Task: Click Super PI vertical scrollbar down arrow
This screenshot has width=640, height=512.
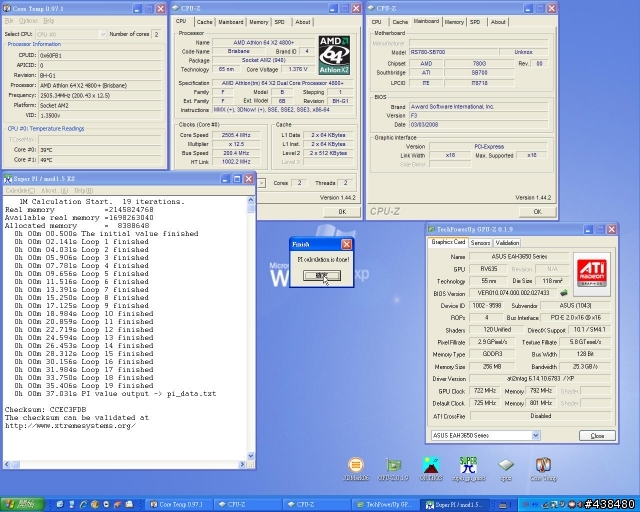Action: pyautogui.click(x=251, y=456)
